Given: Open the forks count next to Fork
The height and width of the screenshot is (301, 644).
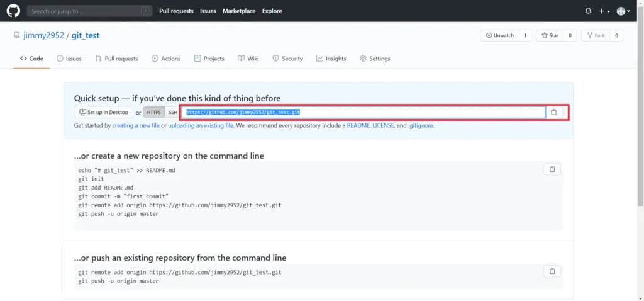Looking at the screenshot, I should (x=616, y=35).
